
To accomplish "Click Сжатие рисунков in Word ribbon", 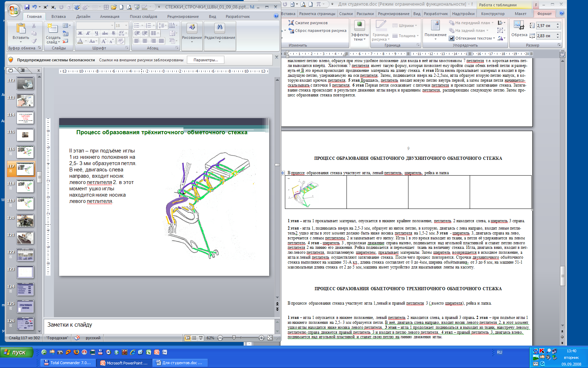I will pos(308,23).
